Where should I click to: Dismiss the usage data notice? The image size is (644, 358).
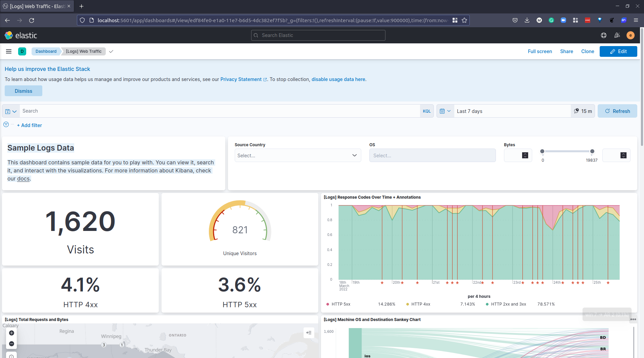[x=24, y=91]
